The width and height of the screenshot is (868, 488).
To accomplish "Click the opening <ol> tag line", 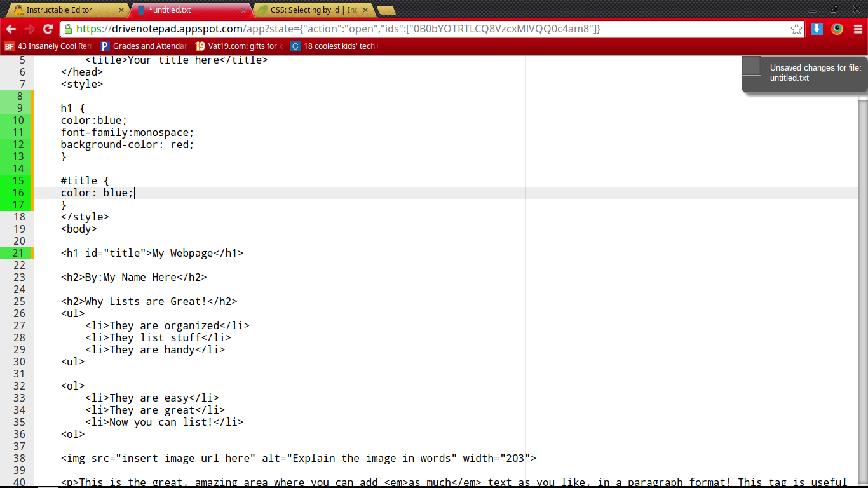I will coord(73,386).
